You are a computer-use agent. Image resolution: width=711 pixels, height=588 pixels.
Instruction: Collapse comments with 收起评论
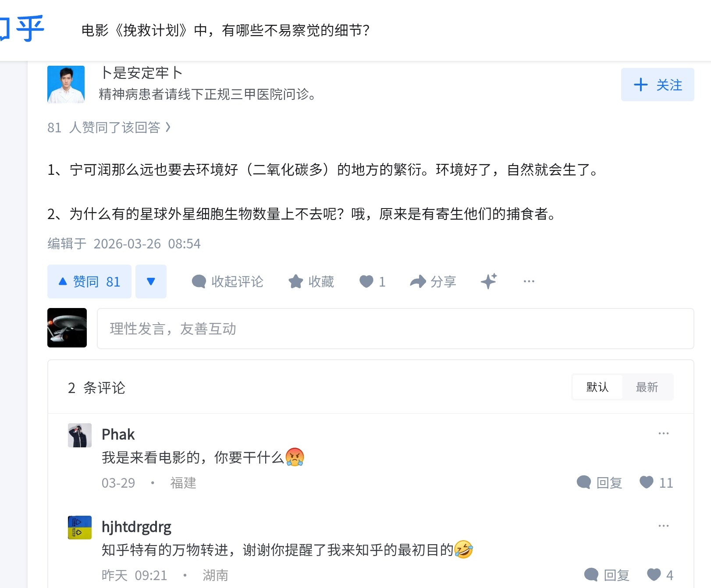pyautogui.click(x=228, y=281)
